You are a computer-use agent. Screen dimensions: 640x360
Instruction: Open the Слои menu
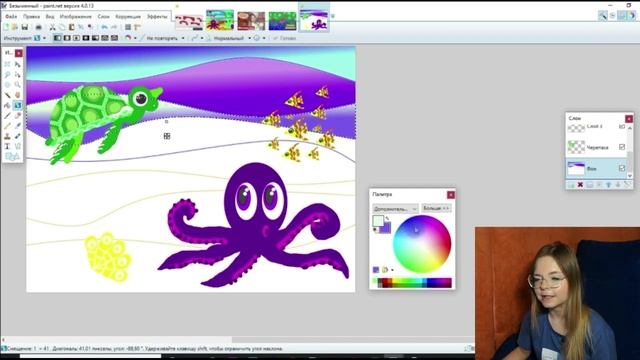104,17
